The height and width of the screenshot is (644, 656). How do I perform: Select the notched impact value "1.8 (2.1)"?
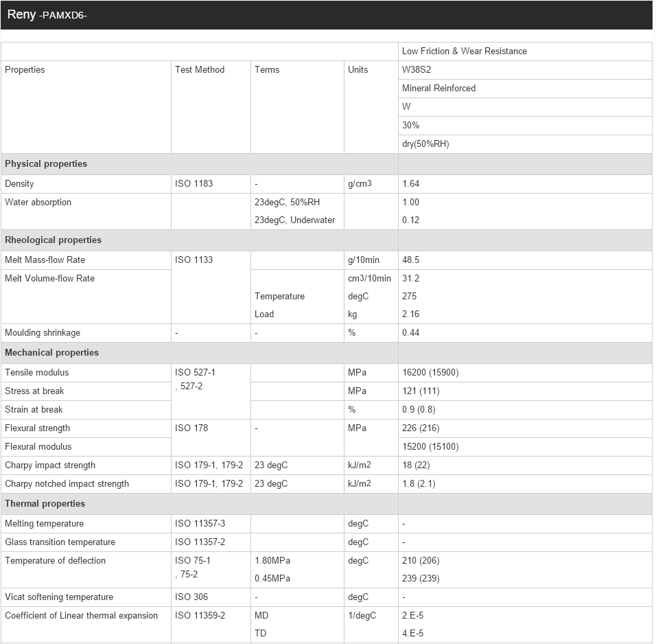coord(419,483)
